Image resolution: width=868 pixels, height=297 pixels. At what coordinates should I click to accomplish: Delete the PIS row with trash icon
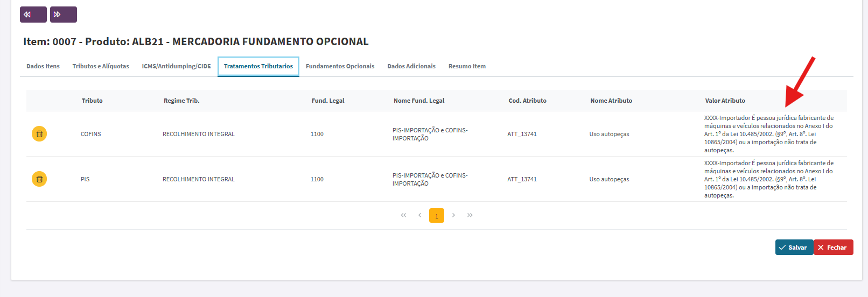coord(39,179)
